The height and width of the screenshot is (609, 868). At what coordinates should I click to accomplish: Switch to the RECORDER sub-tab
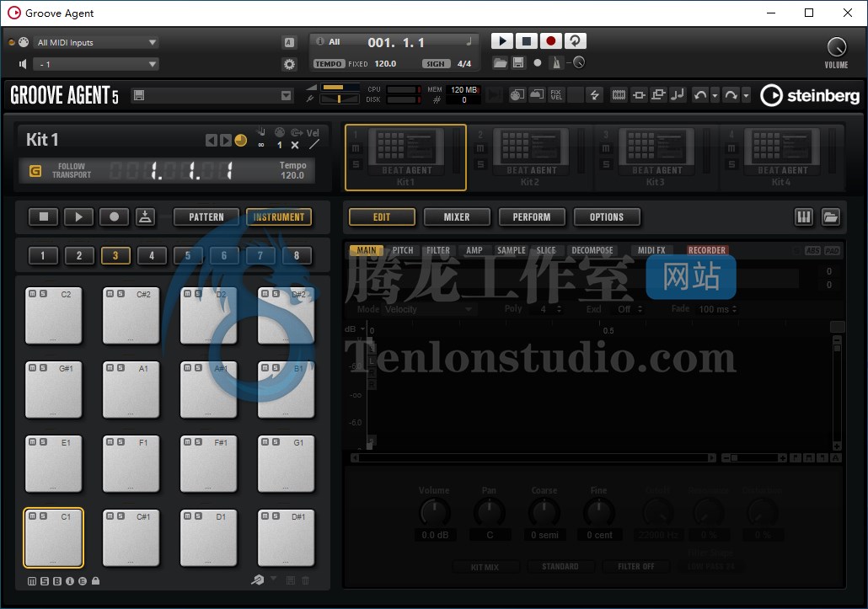tap(707, 250)
